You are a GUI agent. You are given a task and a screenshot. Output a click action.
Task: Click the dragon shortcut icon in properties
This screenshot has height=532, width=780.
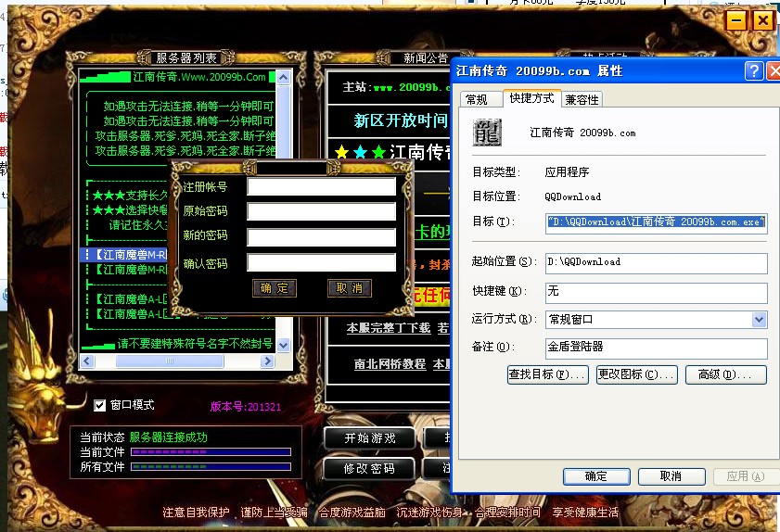tap(487, 133)
